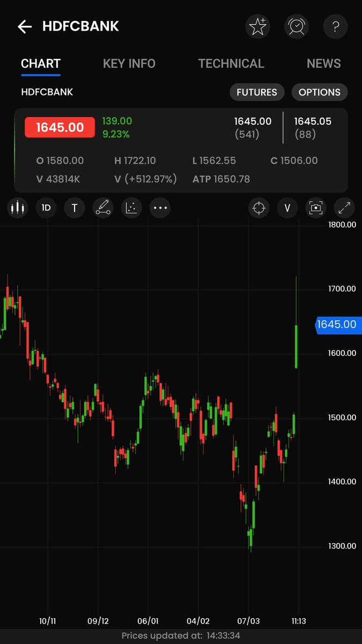
Task: Switch to the TECHNICAL tab
Action: coord(231,63)
